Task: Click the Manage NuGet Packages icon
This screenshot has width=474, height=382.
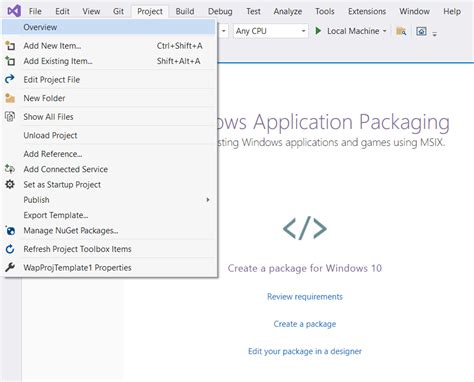Action: click(x=10, y=230)
